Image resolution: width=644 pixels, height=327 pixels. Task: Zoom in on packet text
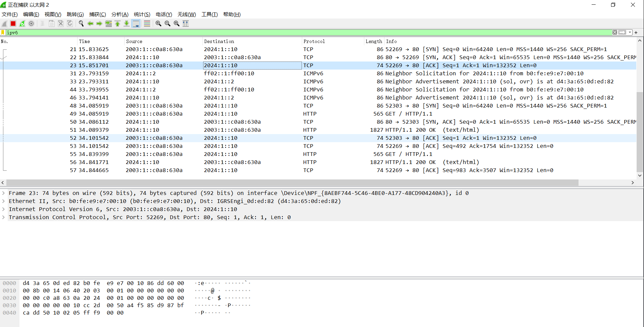(158, 24)
